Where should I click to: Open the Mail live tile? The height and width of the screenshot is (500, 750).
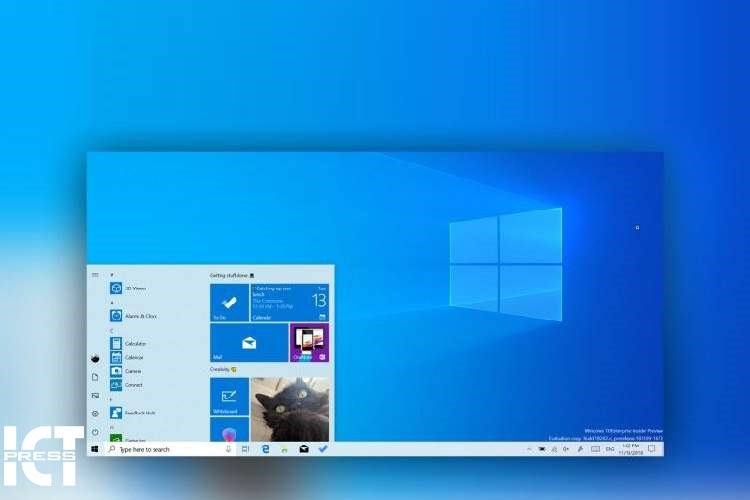coord(249,342)
